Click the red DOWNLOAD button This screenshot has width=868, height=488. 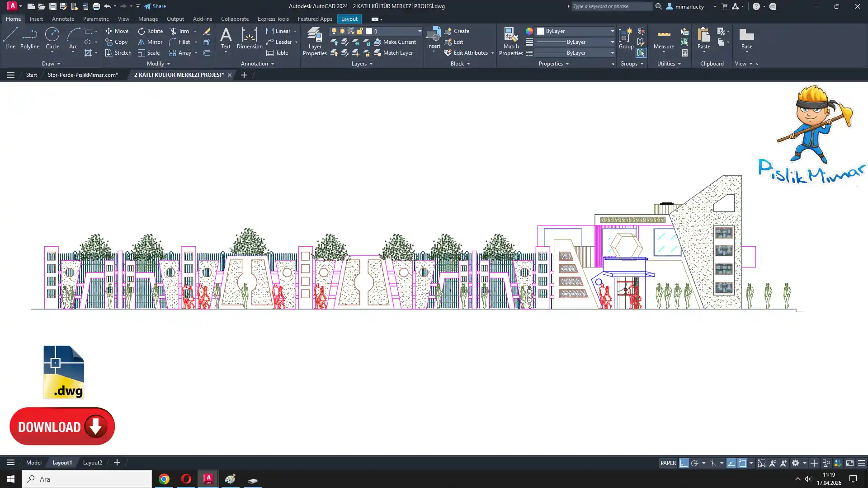pos(62,427)
